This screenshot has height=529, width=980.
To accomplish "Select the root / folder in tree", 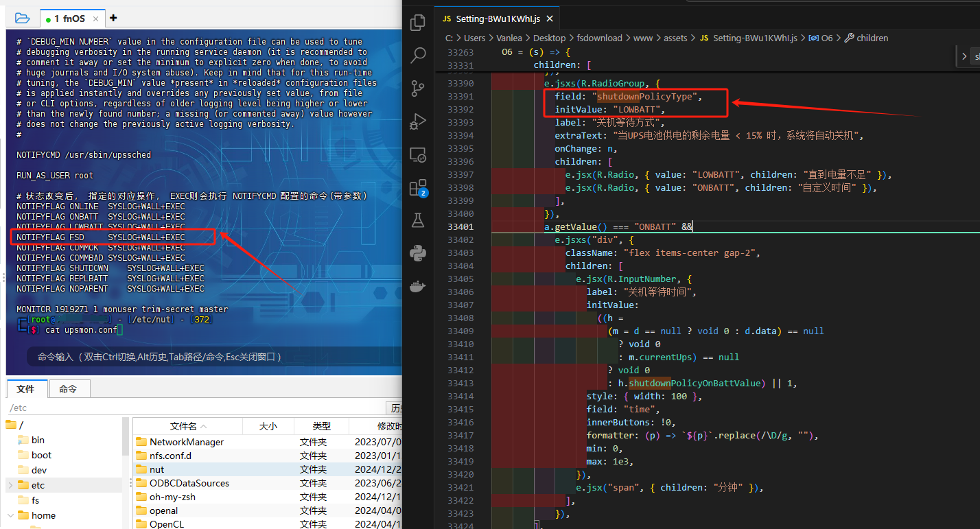I will tap(14, 425).
